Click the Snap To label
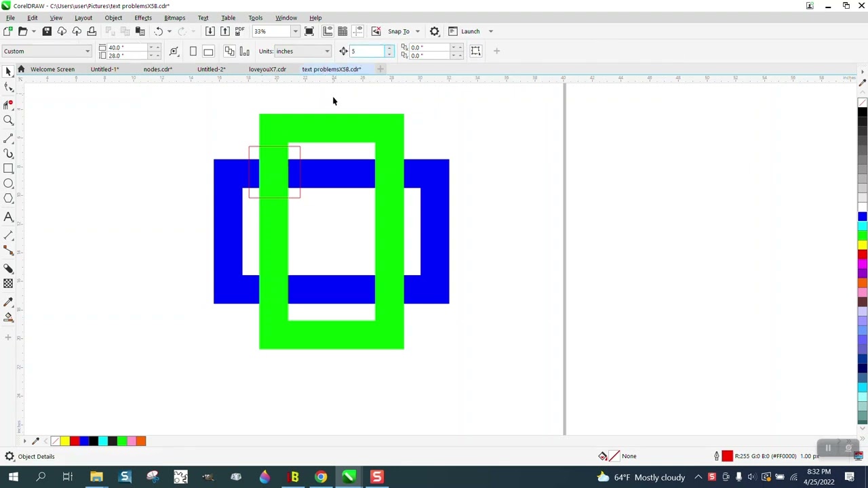The image size is (868, 488). 399,31
